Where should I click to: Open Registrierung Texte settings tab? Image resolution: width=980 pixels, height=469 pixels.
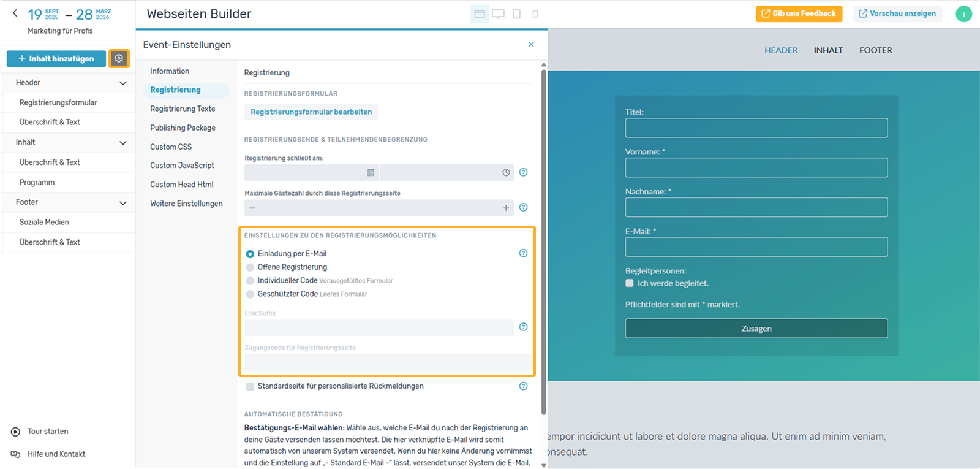pos(183,109)
